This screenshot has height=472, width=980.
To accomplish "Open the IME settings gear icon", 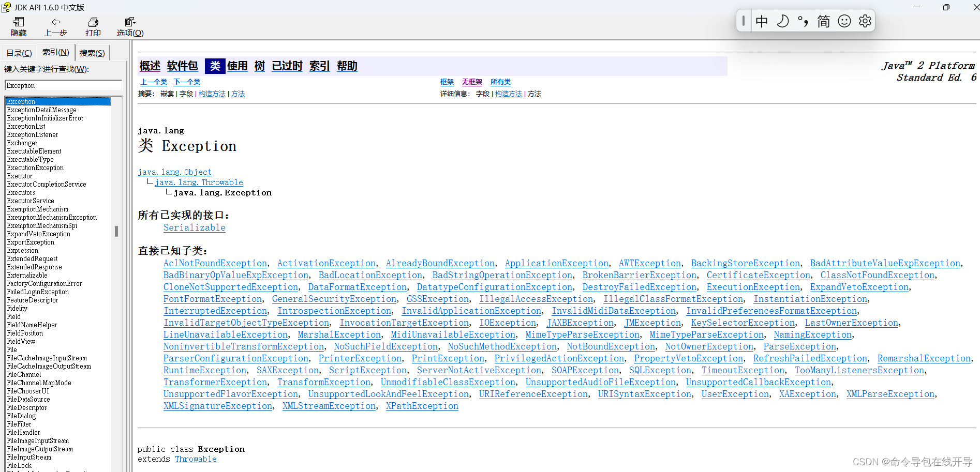I will click(x=865, y=21).
